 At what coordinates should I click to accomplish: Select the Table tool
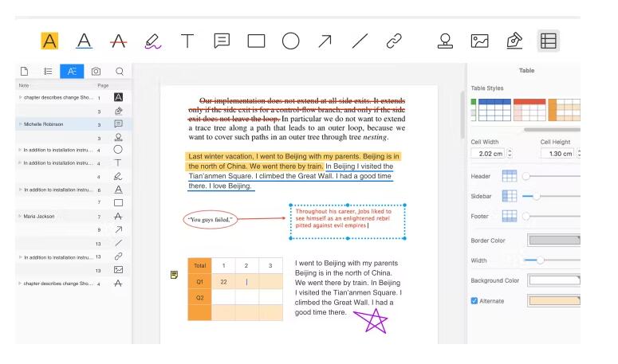click(549, 41)
